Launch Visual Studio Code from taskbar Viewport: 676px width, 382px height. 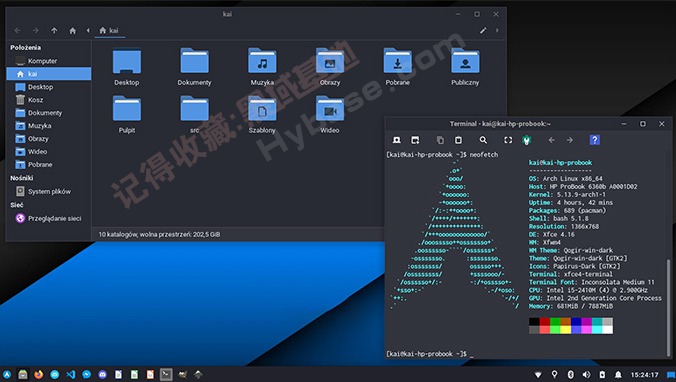pyautogui.click(x=71, y=374)
